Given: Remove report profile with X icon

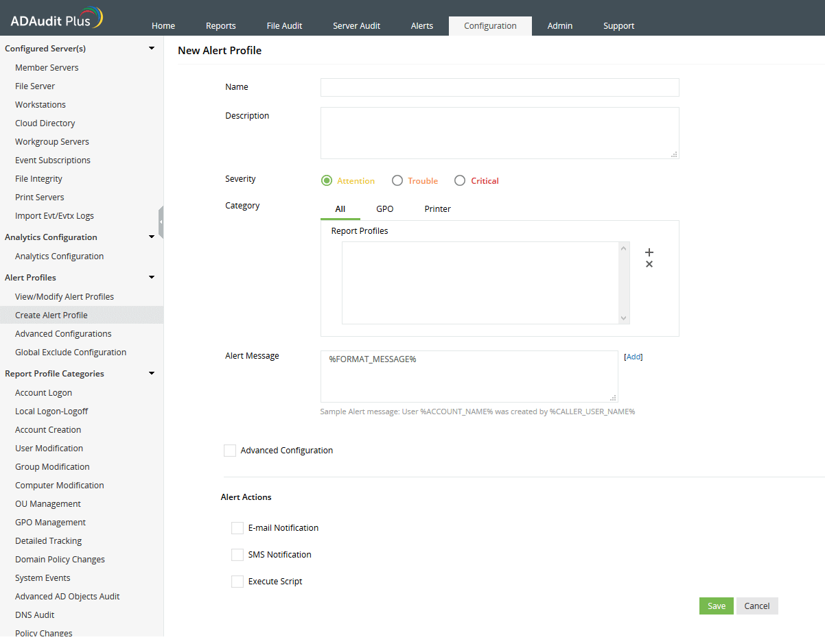Looking at the screenshot, I should (649, 265).
